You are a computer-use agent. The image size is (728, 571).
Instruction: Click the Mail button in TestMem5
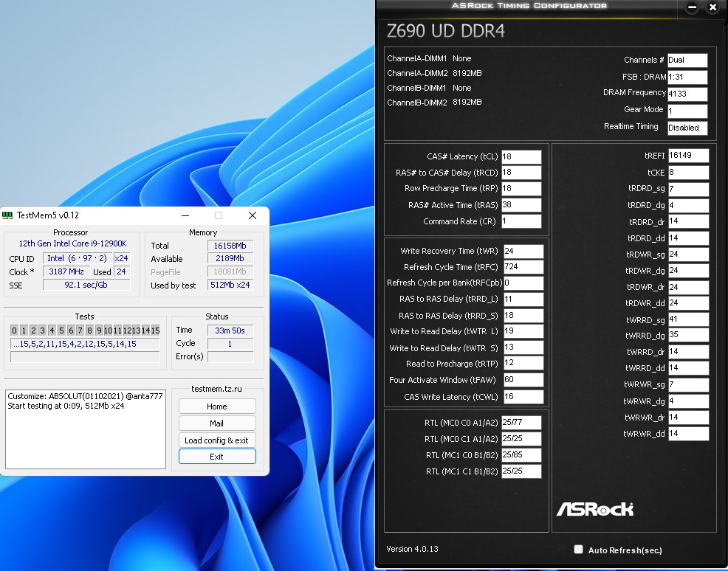[x=217, y=423]
